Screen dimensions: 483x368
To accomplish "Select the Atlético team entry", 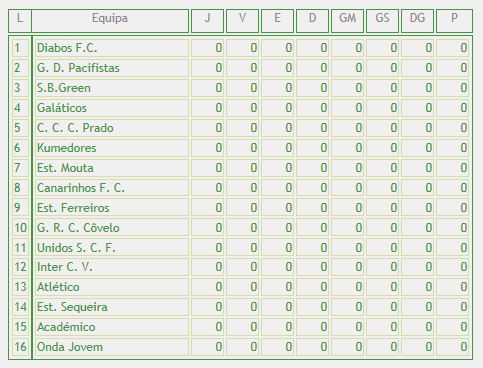I will 58,287.
